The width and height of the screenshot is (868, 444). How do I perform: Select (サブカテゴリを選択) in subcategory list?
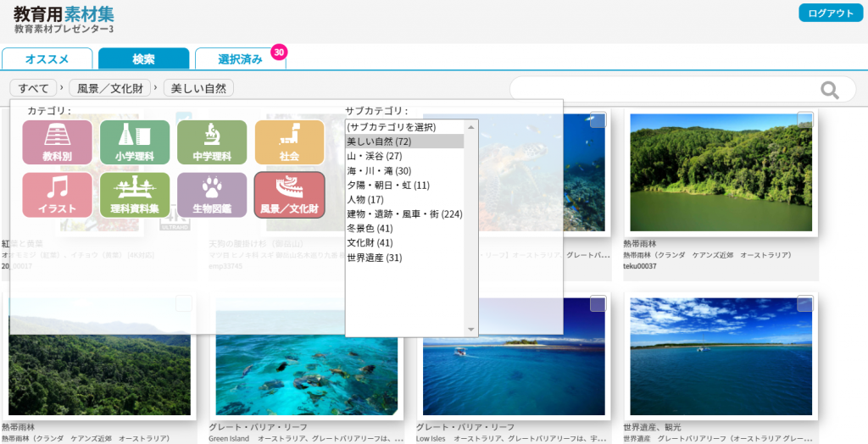click(405, 127)
